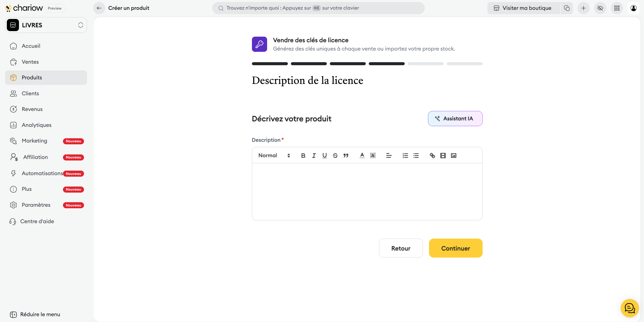
Task: Insert a video into the description
Action: (x=443, y=155)
